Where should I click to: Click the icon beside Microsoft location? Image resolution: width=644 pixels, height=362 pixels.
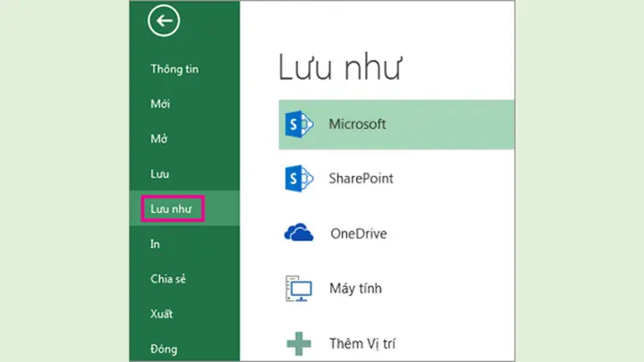tap(299, 124)
